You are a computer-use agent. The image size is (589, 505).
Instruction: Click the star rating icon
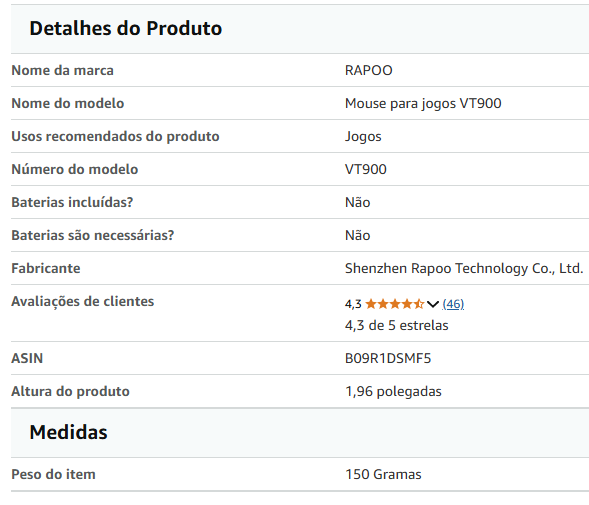(x=394, y=304)
